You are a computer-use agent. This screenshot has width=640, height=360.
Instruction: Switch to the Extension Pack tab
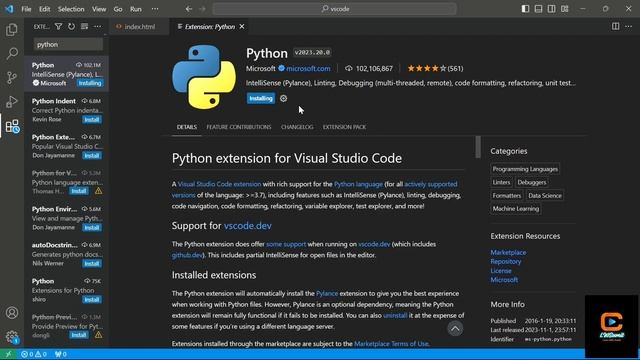(x=344, y=127)
